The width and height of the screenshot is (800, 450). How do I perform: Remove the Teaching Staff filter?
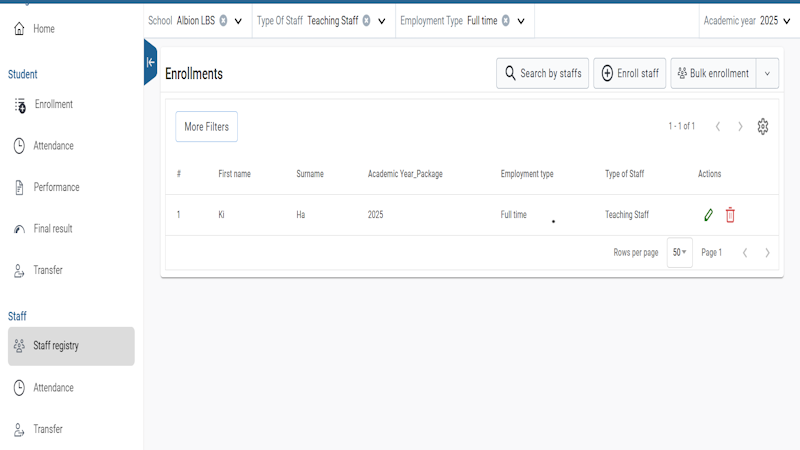pyautogui.click(x=366, y=20)
